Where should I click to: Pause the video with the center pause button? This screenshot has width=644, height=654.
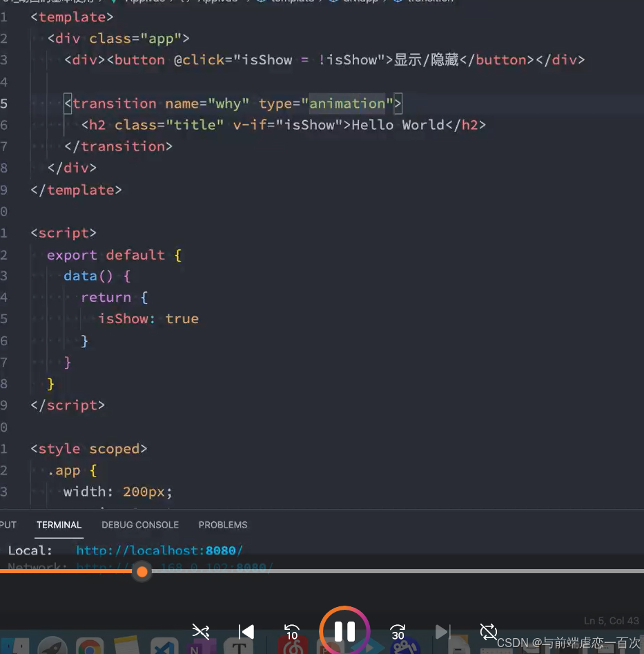point(344,631)
